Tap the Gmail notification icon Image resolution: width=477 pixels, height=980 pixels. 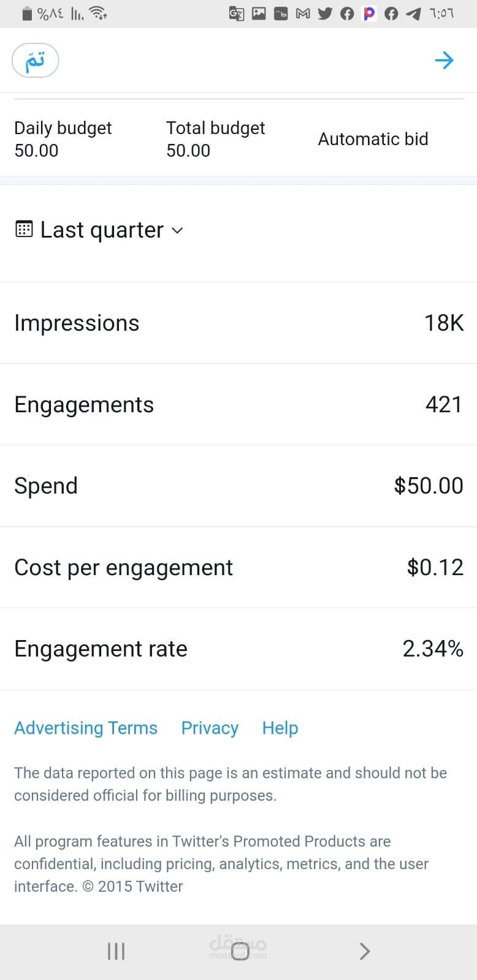coord(303,13)
